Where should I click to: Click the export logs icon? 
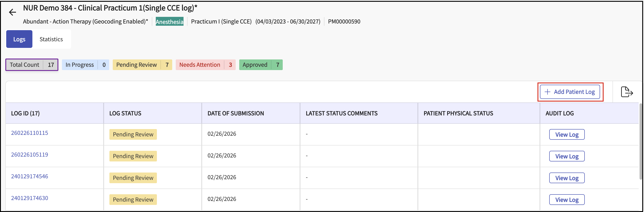[x=626, y=92]
